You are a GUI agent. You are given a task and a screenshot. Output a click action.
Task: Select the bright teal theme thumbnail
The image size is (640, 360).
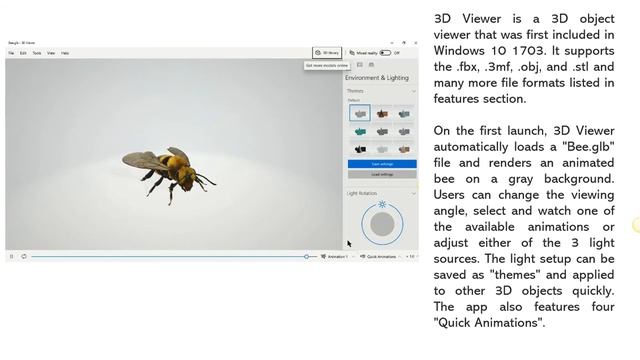pyautogui.click(x=360, y=131)
